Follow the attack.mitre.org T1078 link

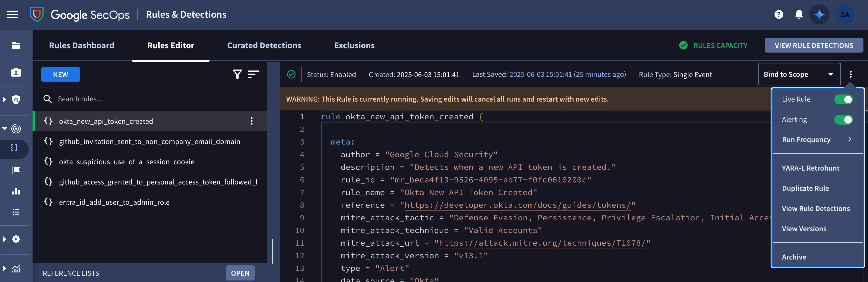pyautogui.click(x=542, y=243)
